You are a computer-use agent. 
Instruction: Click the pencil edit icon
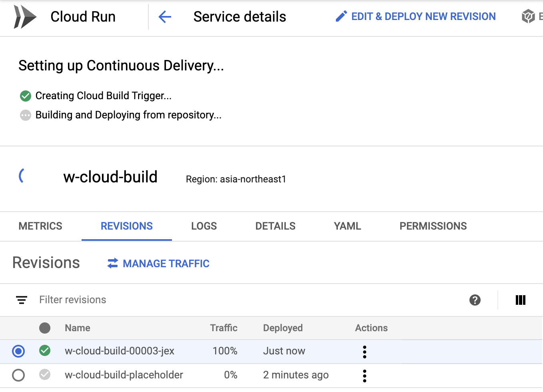341,16
